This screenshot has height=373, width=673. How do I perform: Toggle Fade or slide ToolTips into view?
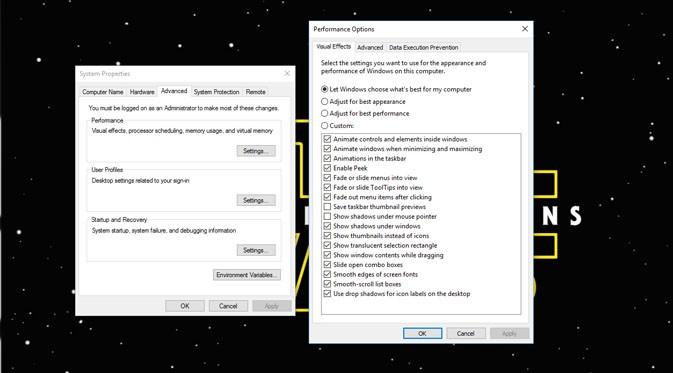click(x=327, y=188)
